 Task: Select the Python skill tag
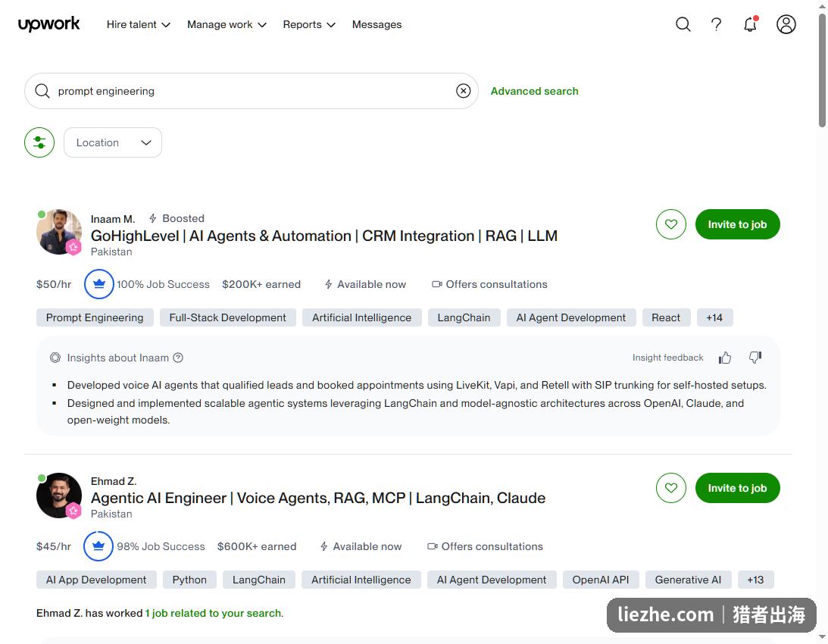pos(189,580)
